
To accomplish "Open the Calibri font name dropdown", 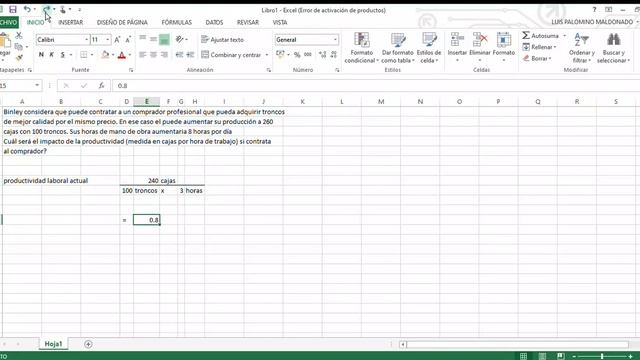I will (x=87, y=40).
